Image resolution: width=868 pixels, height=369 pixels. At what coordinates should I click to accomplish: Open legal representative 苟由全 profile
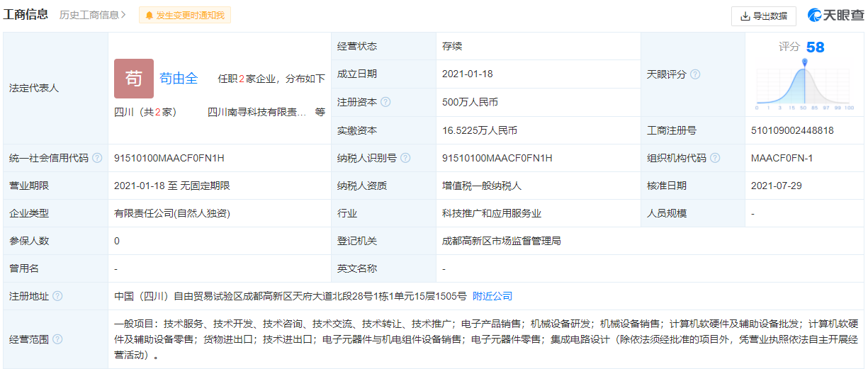tap(179, 79)
